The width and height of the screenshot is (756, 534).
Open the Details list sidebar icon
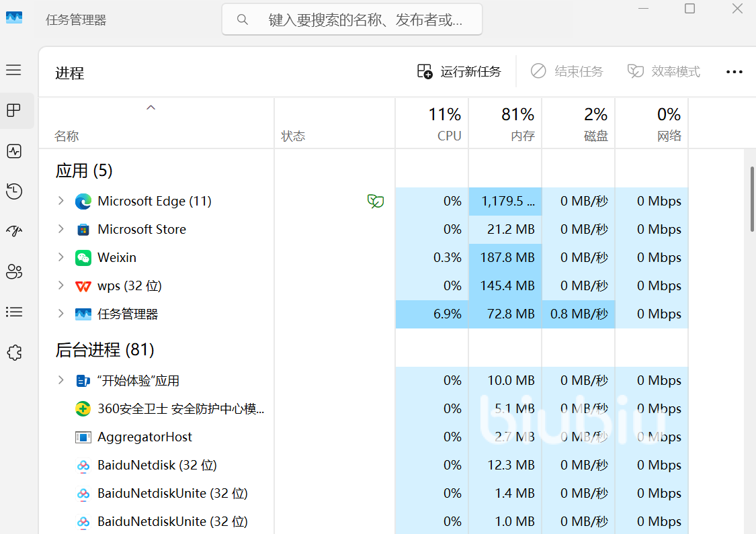click(14, 312)
